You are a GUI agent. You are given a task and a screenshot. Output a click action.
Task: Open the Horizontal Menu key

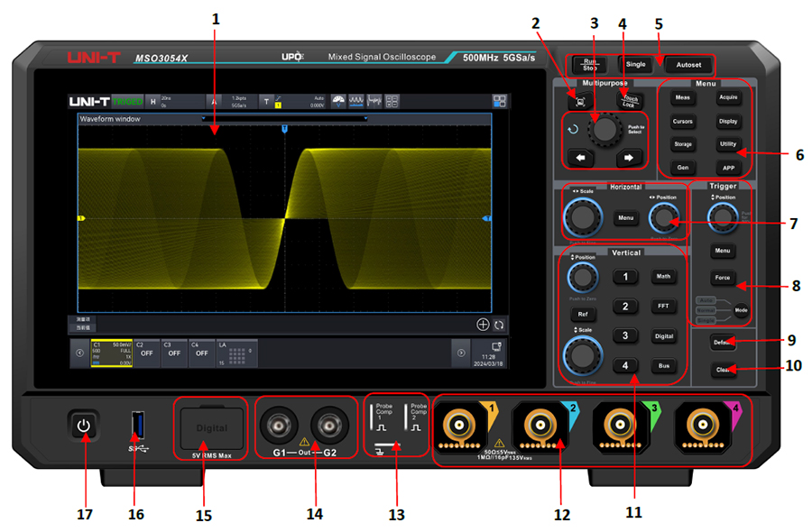(625, 218)
